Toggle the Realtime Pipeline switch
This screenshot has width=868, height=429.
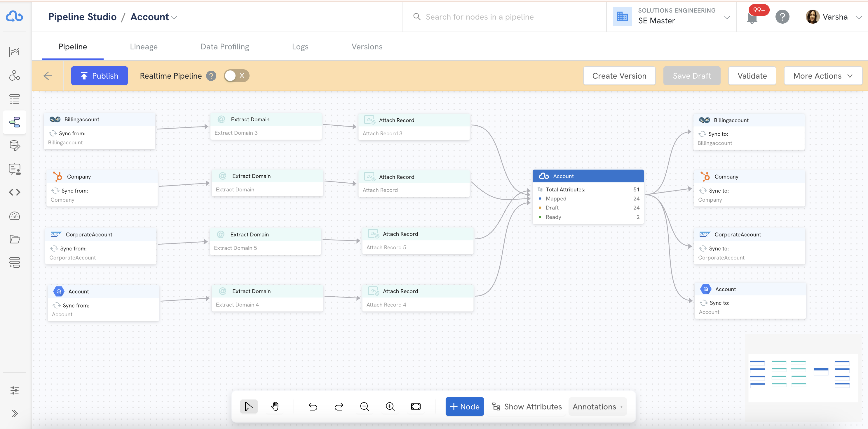pos(236,76)
